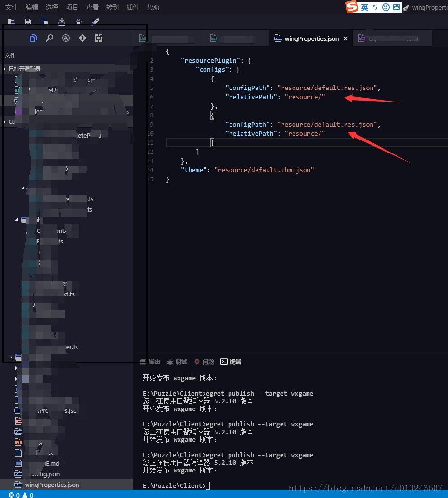Open the debug sidebar view
The width and height of the screenshot is (448, 498).
tap(66, 38)
